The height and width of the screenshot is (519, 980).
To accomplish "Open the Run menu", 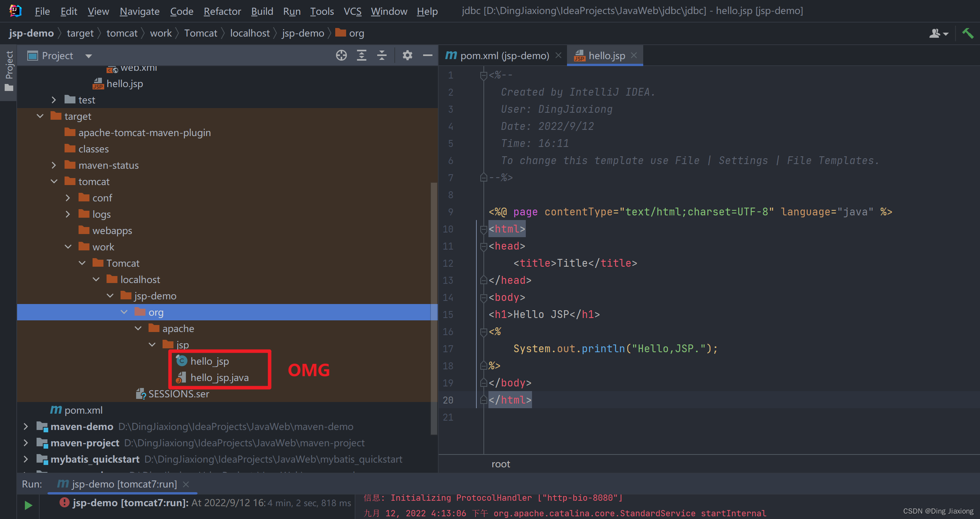I will 292,11.
